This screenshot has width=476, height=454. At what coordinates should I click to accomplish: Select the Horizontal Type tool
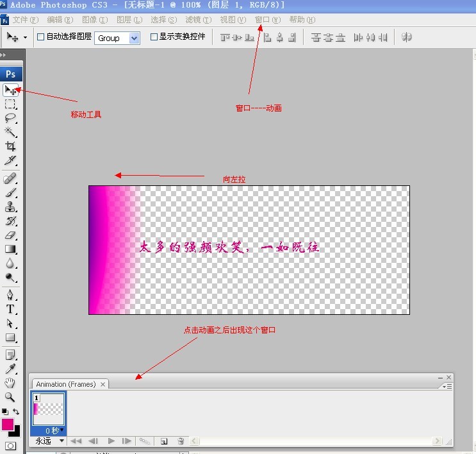click(10, 309)
